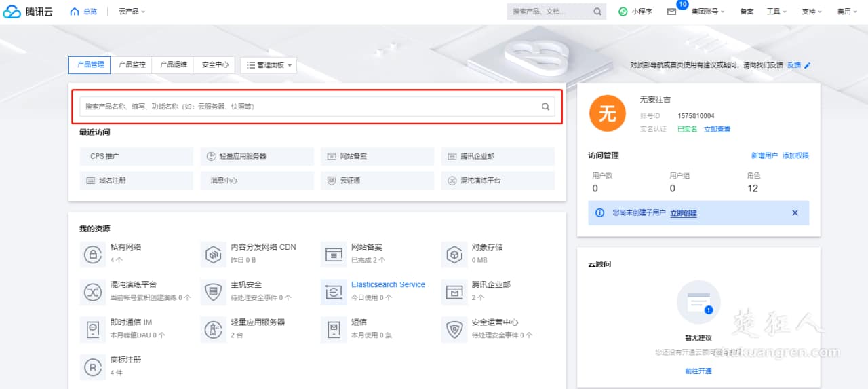Open 商标注册 resource icon
The height and width of the screenshot is (389, 868).
coord(92,367)
